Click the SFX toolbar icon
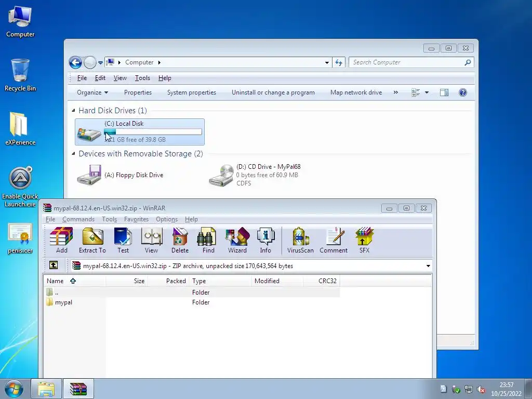The height and width of the screenshot is (399, 532). pos(364,240)
